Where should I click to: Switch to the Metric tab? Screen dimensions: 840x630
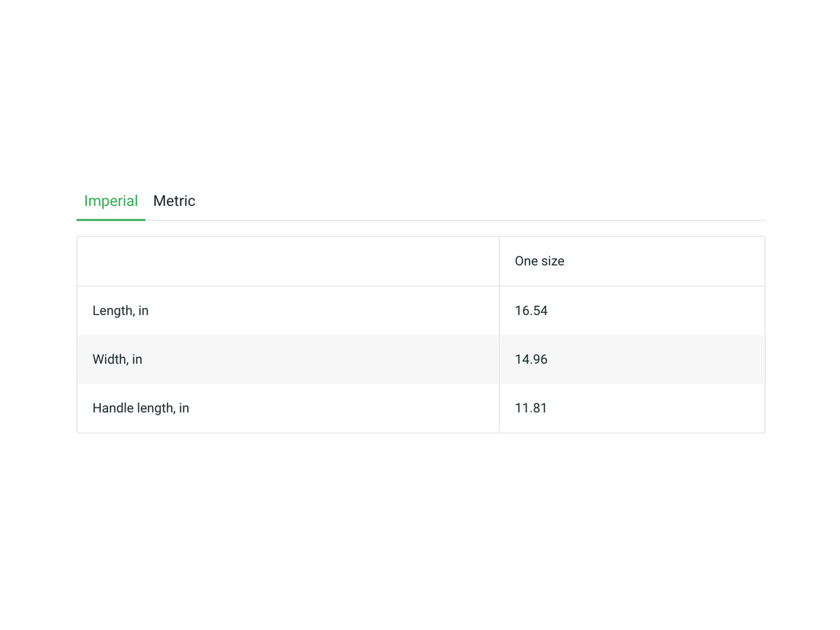pos(174,201)
